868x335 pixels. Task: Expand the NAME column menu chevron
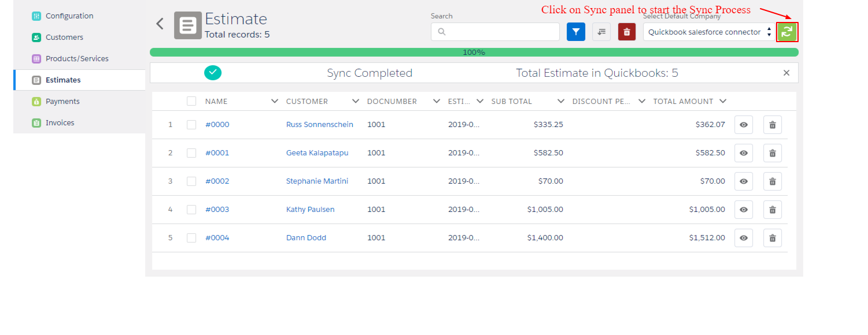coord(275,101)
